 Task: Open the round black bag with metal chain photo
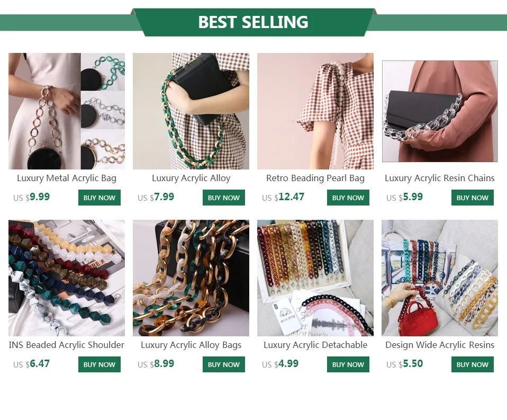(67, 111)
